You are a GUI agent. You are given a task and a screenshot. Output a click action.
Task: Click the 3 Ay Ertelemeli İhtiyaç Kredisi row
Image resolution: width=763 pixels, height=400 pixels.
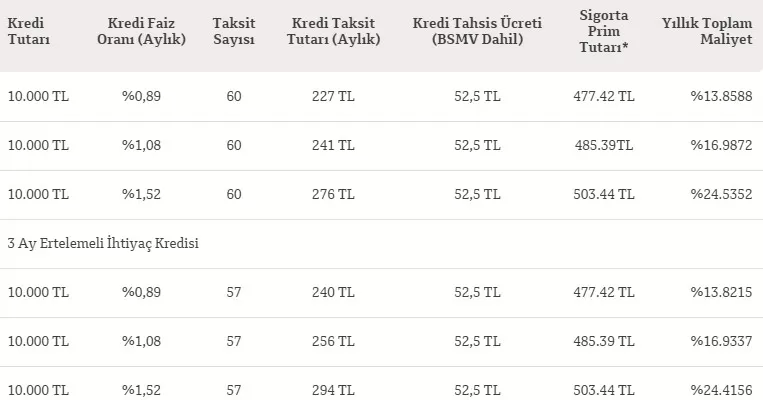102,245
